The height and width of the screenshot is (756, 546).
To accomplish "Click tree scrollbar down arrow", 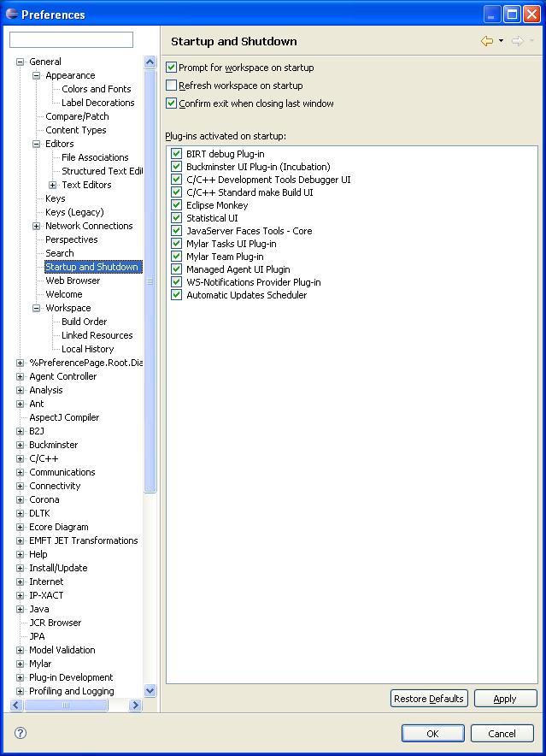I will tap(150, 690).
